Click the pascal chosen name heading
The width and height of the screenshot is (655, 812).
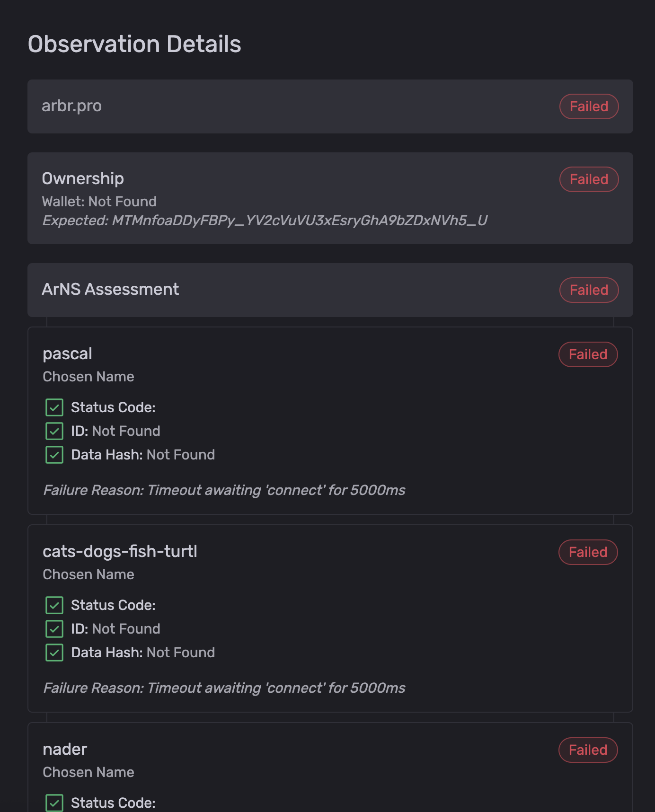point(67,354)
